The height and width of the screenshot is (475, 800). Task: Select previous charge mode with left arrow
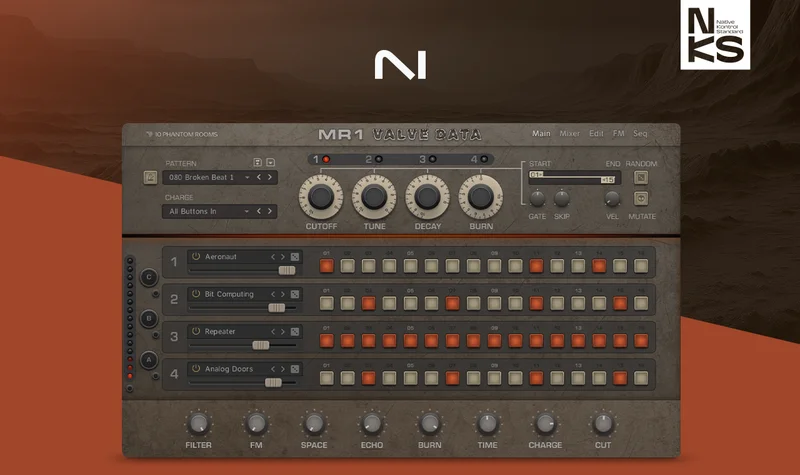point(259,211)
